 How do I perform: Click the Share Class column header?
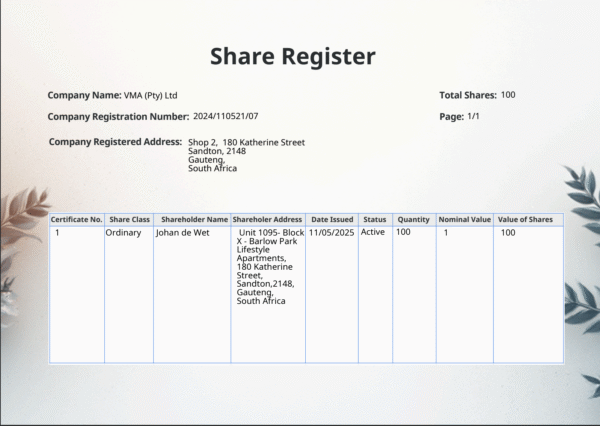coord(129,220)
